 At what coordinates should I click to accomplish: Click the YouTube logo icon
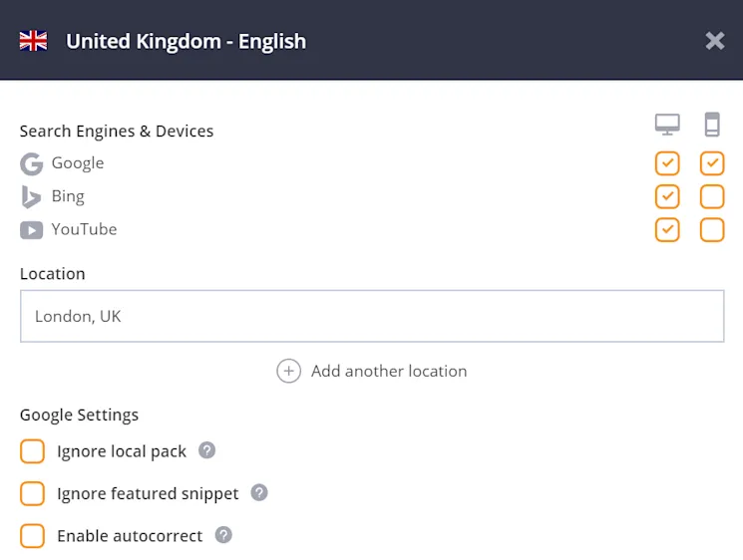[32, 230]
